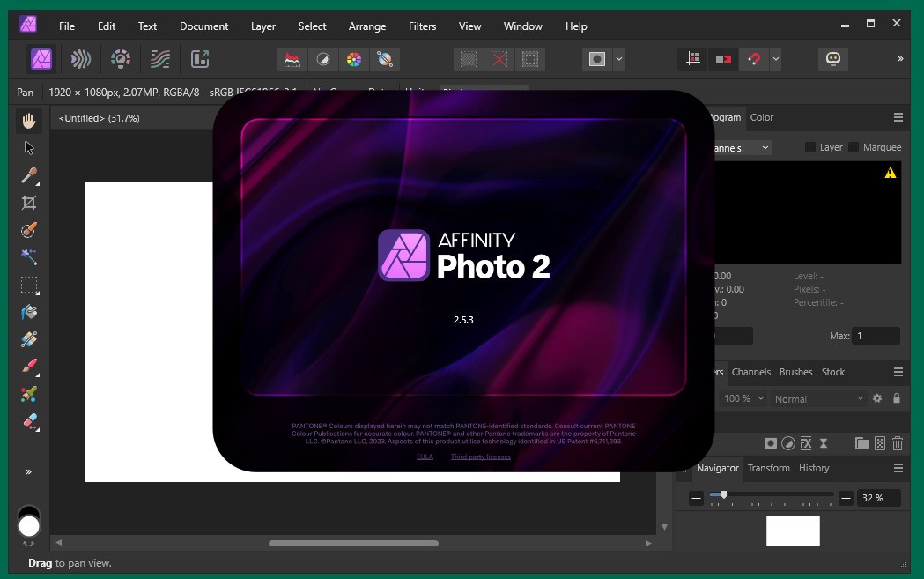
Task: Switch to the Brushes tab
Action: click(x=795, y=372)
